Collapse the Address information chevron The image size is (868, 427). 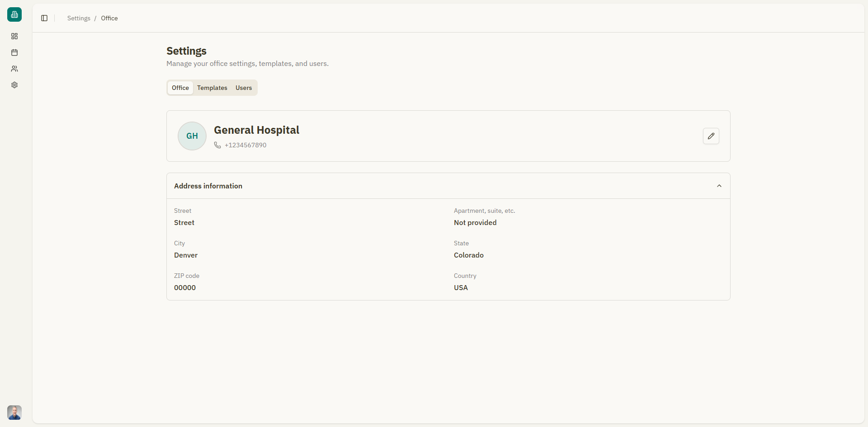(719, 186)
